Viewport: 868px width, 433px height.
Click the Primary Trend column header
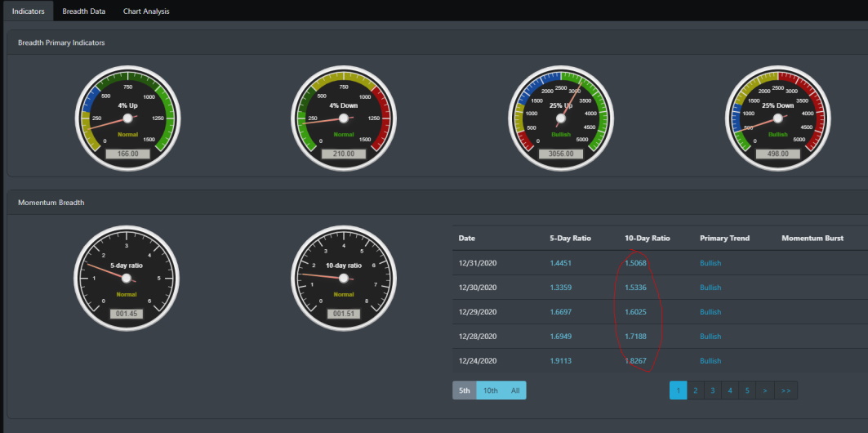tap(724, 238)
